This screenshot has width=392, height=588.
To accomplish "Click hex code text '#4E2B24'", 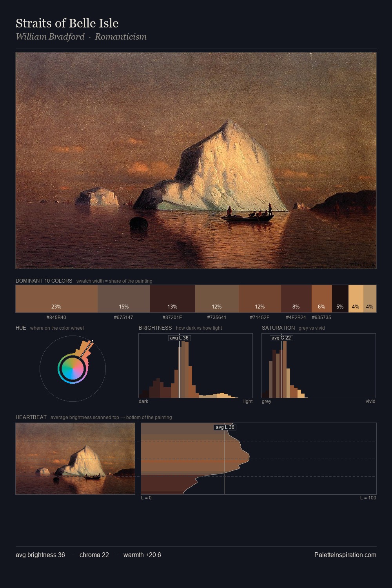I will tap(296, 318).
